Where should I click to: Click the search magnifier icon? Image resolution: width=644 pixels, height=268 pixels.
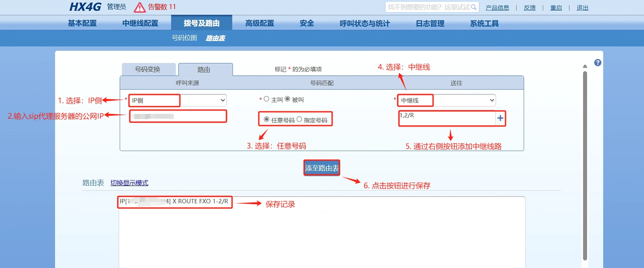(474, 7)
